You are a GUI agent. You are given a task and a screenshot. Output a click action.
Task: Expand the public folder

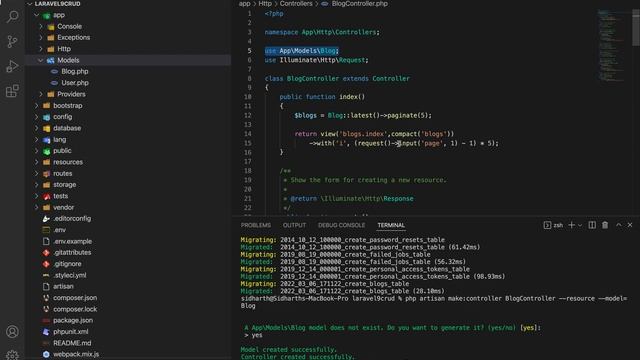point(62,151)
